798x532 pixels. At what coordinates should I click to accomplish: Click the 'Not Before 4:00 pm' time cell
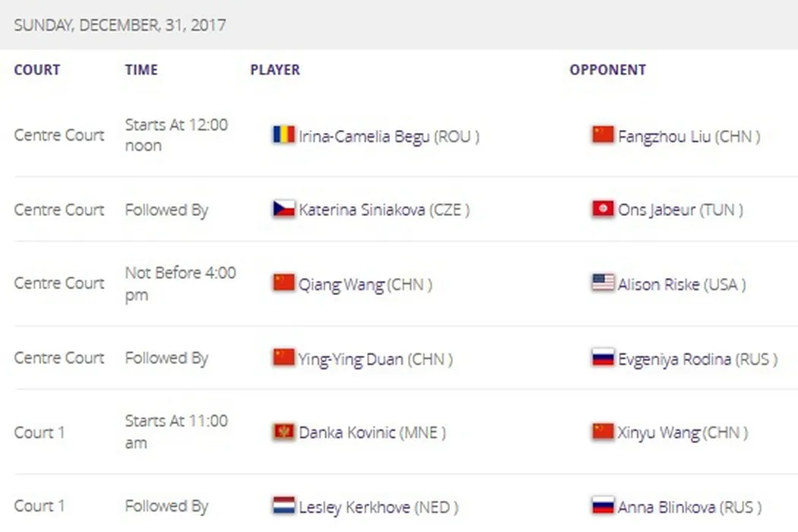coord(180,283)
